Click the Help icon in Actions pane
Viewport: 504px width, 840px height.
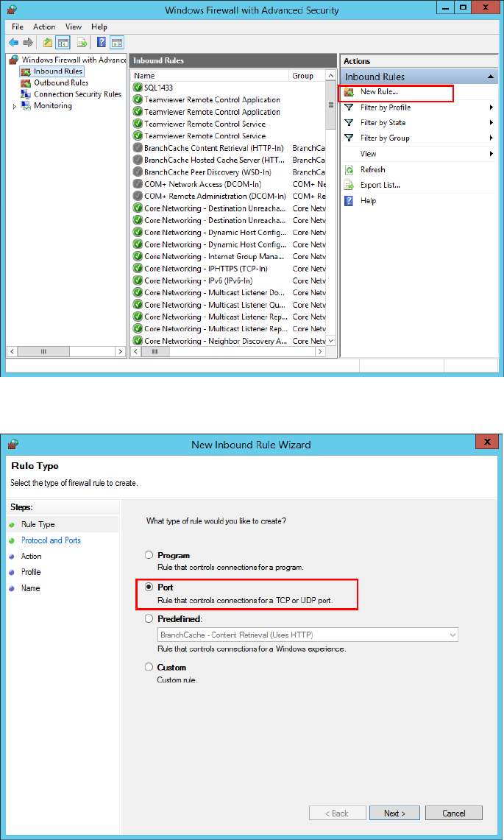click(349, 201)
